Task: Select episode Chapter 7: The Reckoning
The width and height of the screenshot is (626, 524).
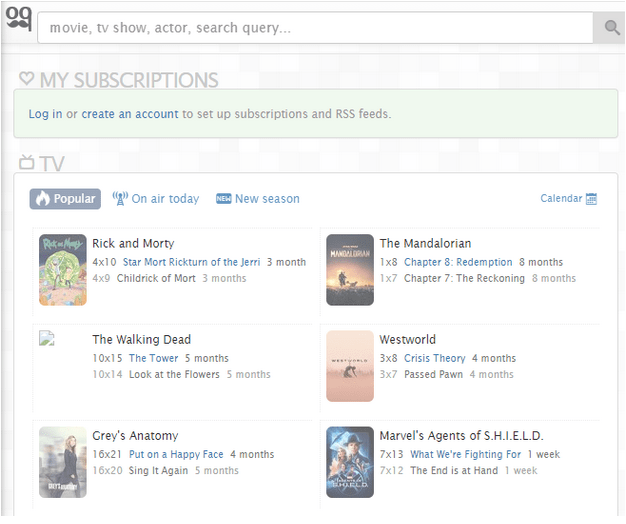Action: [464, 278]
